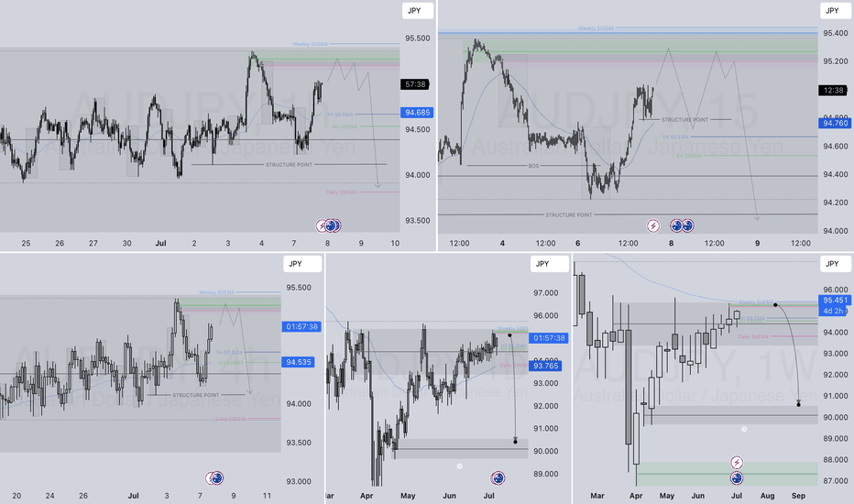Open the JPY currency button on the 4h chart
Viewport: 854px width, 504px height.
[302, 264]
